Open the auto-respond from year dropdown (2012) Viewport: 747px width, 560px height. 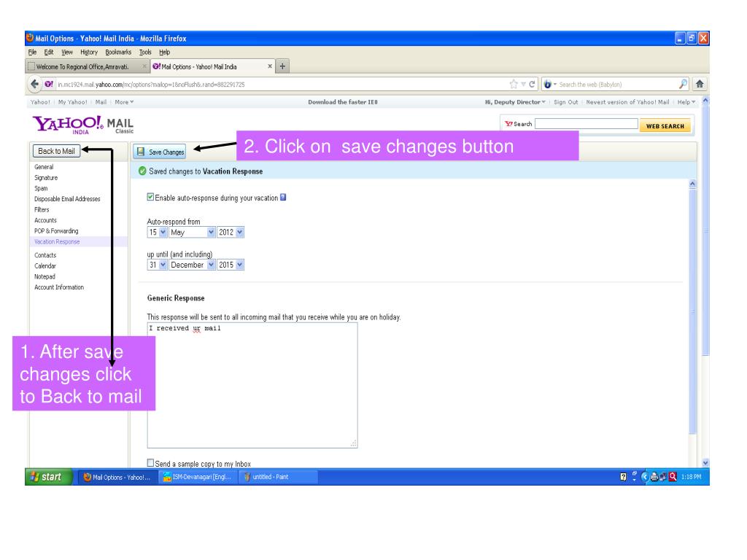(231, 232)
